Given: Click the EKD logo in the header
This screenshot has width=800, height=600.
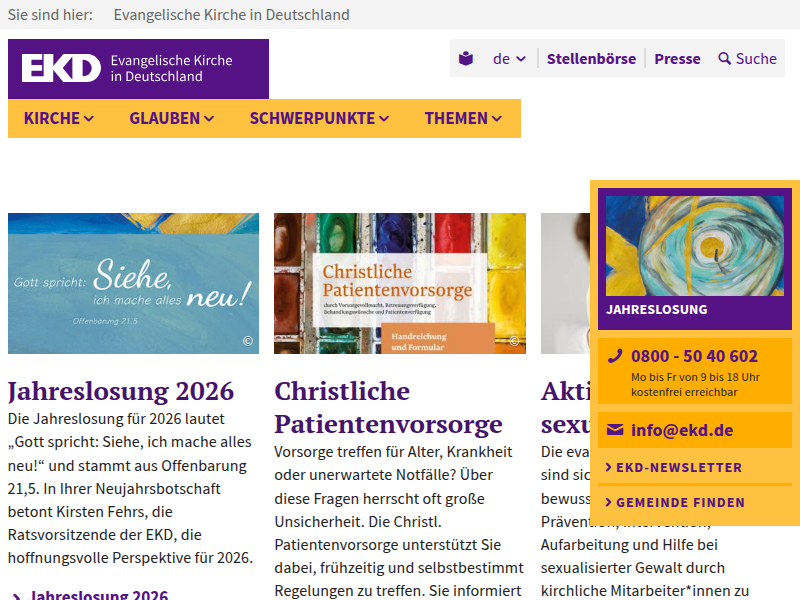Looking at the screenshot, I should pos(62,68).
